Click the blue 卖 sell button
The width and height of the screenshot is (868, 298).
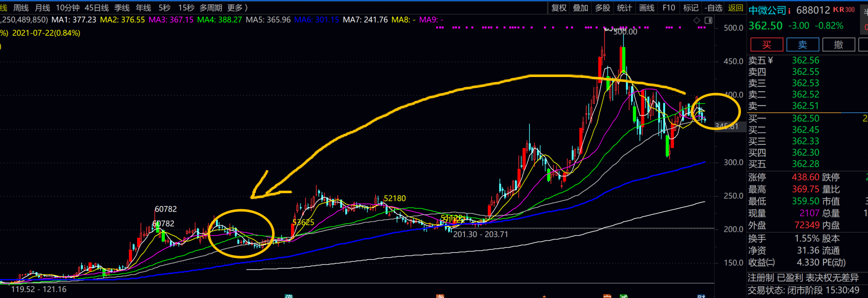[803, 45]
